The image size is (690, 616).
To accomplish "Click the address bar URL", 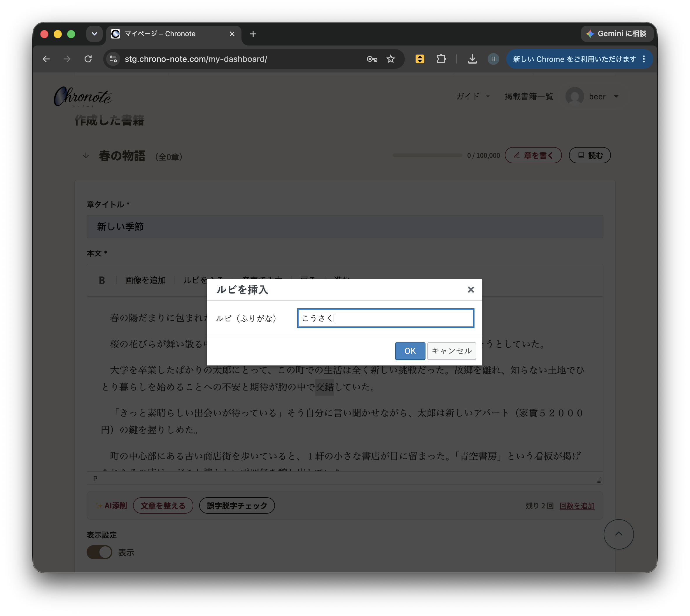I will (196, 59).
